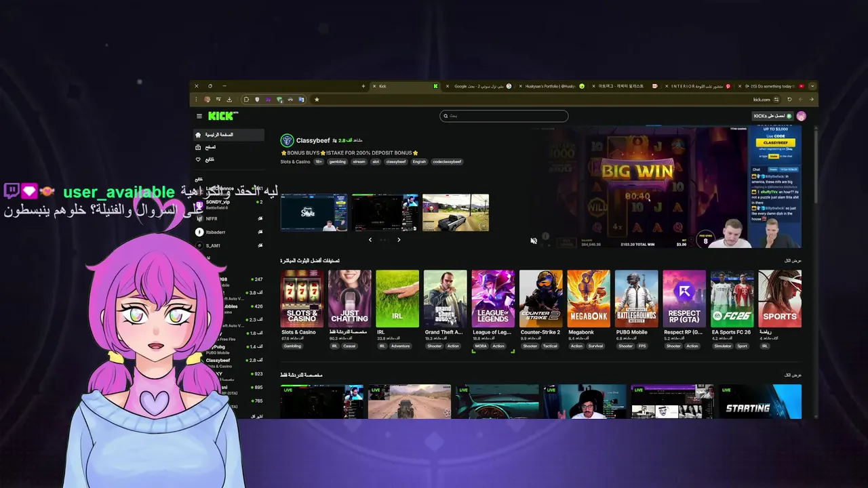The height and width of the screenshot is (488, 868).
Task: Open the Respect RP (GTA) category card
Action: 684,299
